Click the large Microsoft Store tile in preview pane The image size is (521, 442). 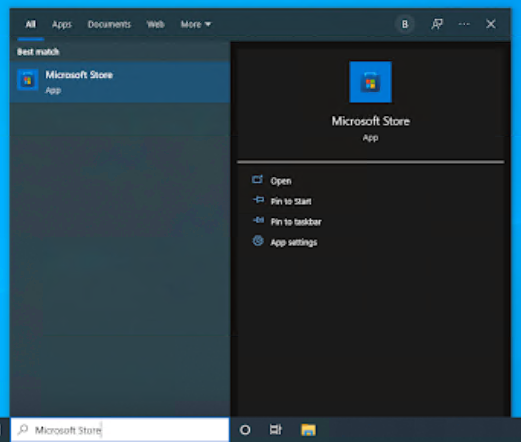370,82
